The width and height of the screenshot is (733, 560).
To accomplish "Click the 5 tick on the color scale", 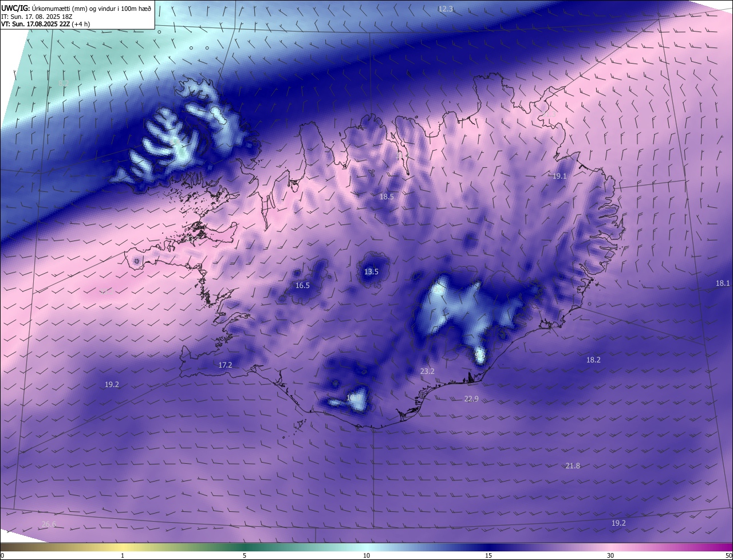I will 245,555.
